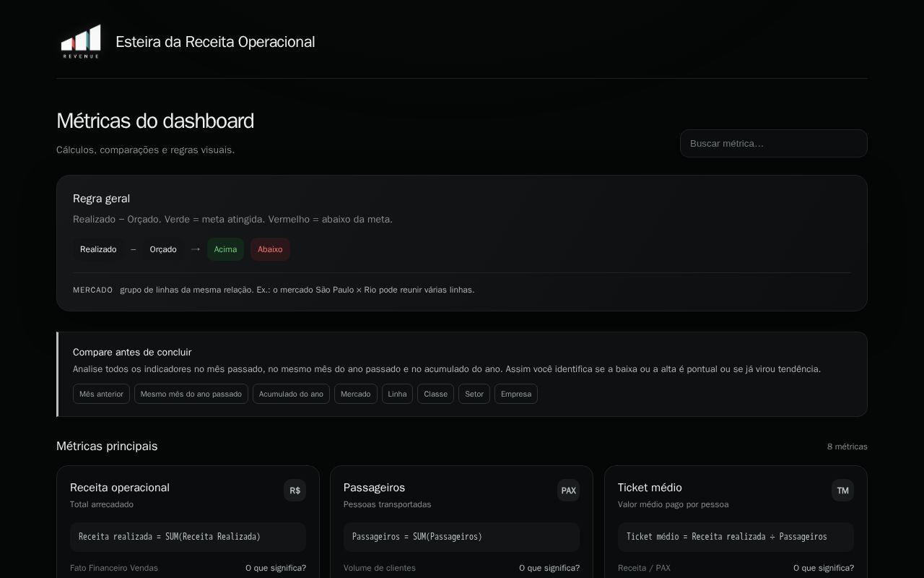The image size is (924, 578).
Task: Click the Esteira da Receita Operacional title
Action: 215,42
